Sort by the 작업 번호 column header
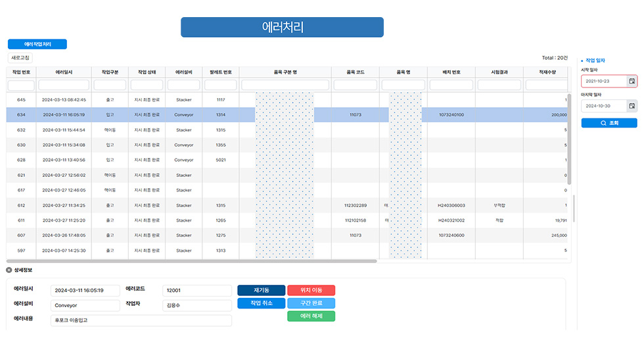The image size is (644, 344). [x=21, y=72]
